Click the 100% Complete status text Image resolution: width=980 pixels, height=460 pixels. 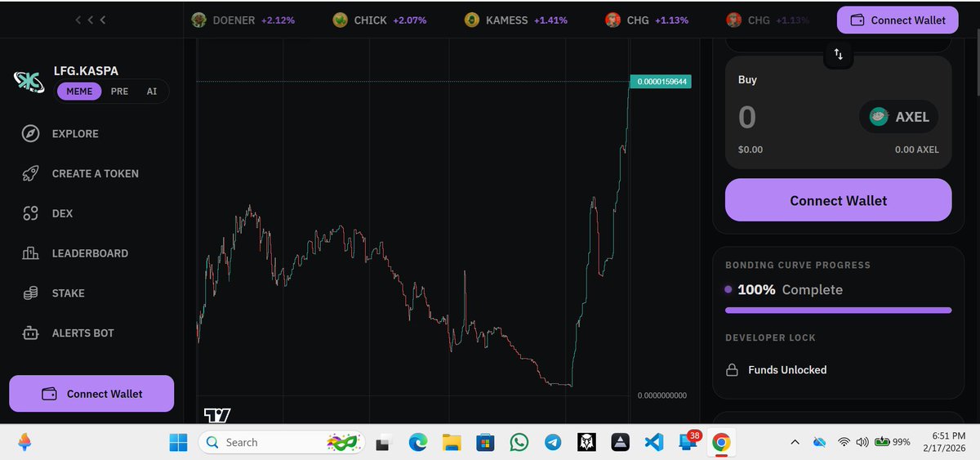(790, 289)
